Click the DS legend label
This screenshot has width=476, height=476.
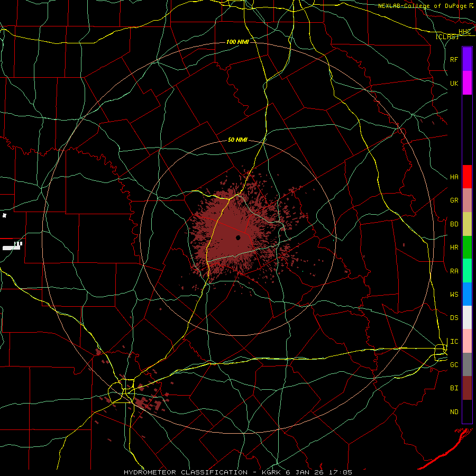click(454, 318)
